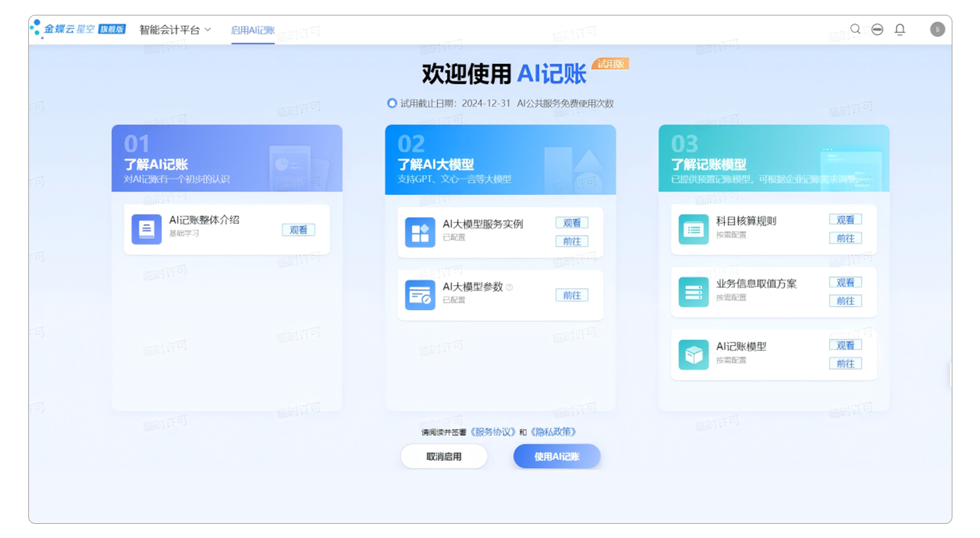Click the AI大模型服务实例 grid icon
Viewport: 980px width, 538px height.
[x=420, y=232]
